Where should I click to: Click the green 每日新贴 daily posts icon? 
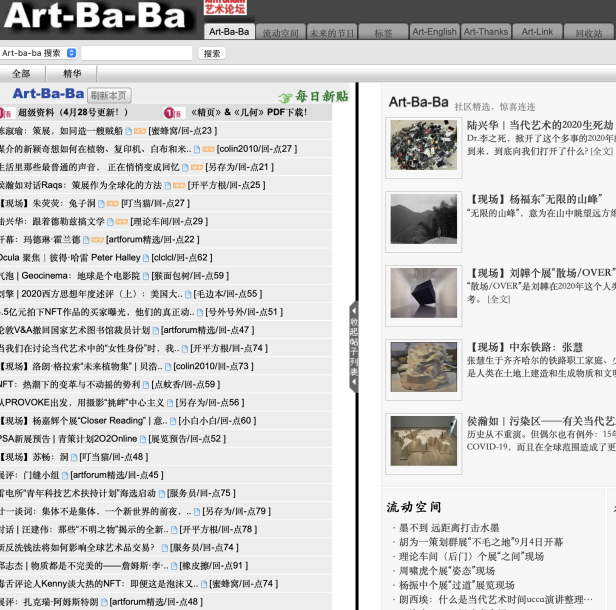314,96
